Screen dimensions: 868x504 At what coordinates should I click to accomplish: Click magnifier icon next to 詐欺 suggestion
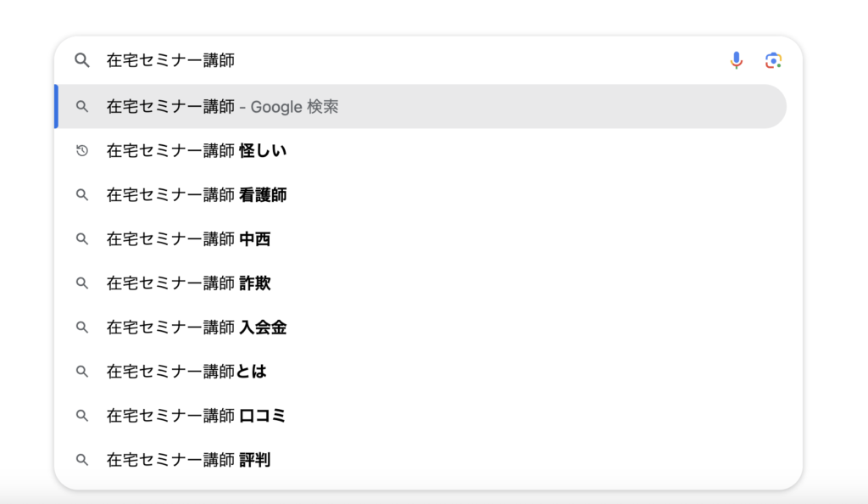[x=82, y=283]
